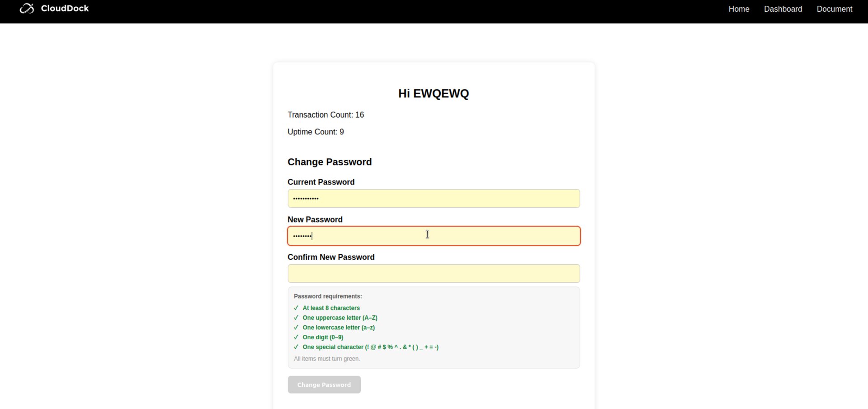The height and width of the screenshot is (409, 868).
Task: Focus the Current Password field
Action: click(434, 199)
